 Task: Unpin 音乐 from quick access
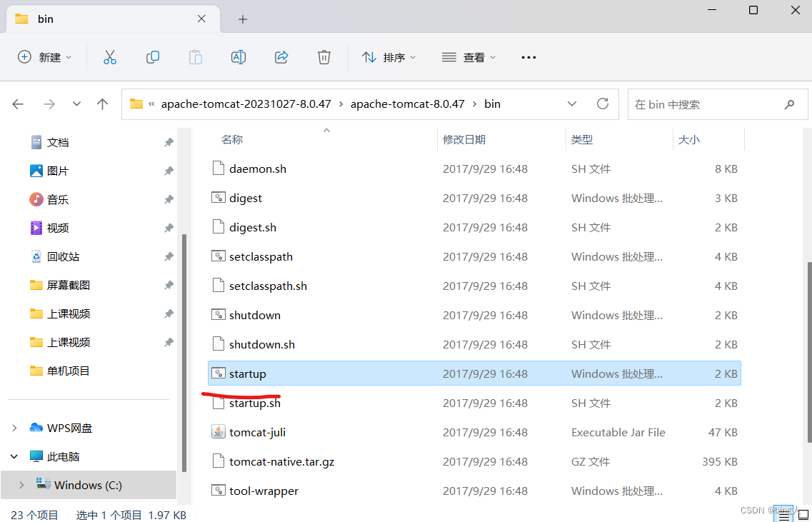(169, 199)
